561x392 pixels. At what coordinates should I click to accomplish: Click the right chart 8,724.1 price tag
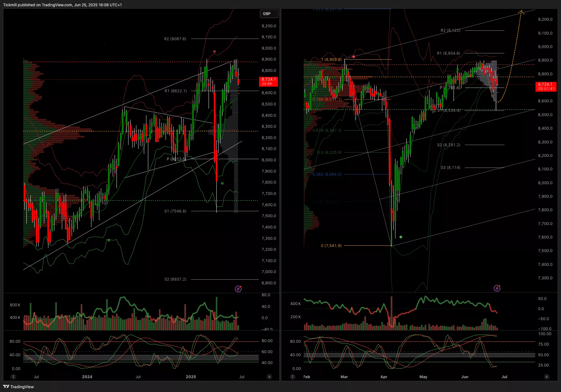(546, 87)
